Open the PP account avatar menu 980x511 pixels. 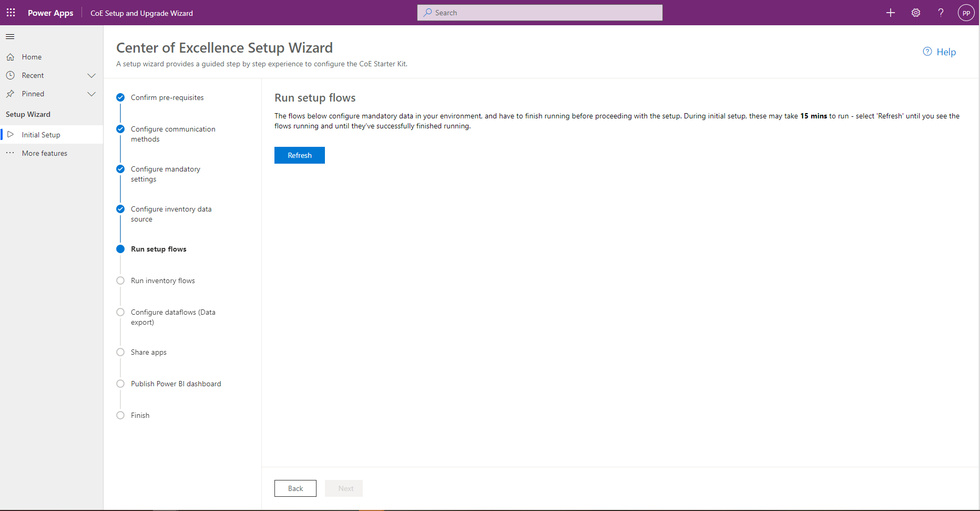[x=967, y=13]
